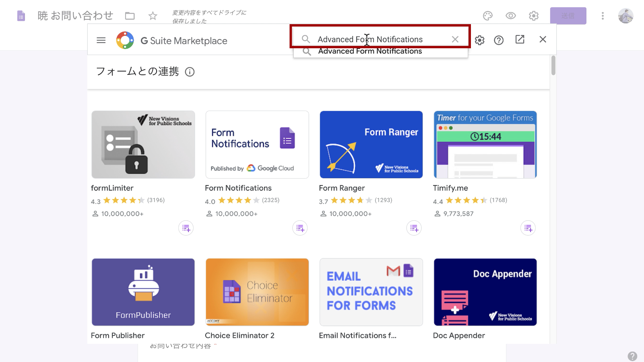The image size is (644, 362).
Task: Open the Timify.me timer app thumbnail
Action: click(x=485, y=144)
